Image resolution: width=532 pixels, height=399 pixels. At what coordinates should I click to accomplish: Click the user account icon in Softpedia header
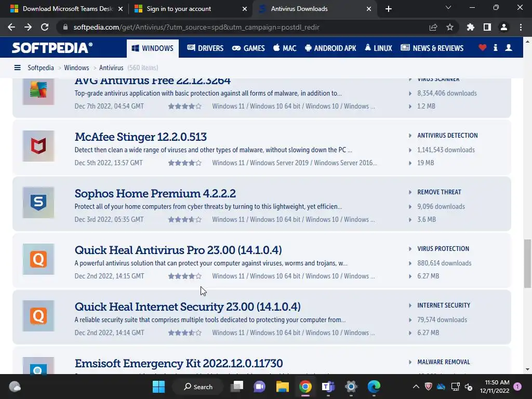pos(509,48)
